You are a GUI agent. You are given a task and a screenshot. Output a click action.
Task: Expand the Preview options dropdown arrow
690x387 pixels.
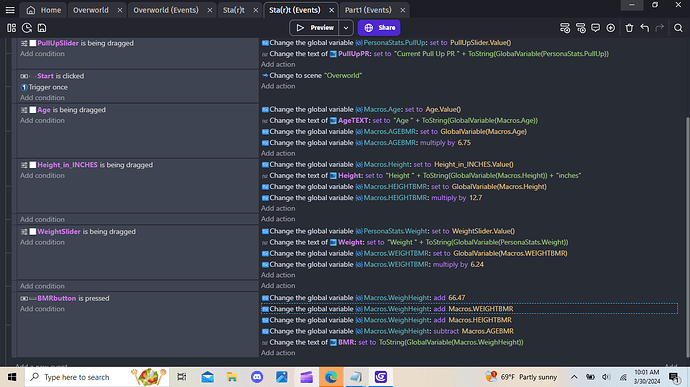coord(346,28)
